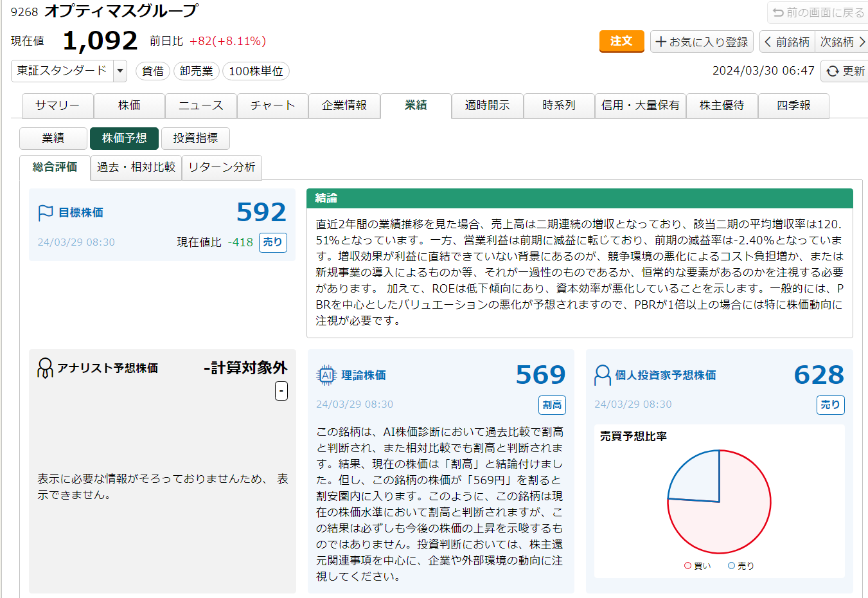Click the AI theoretical price chip icon
The height and width of the screenshot is (598, 868).
(x=326, y=375)
